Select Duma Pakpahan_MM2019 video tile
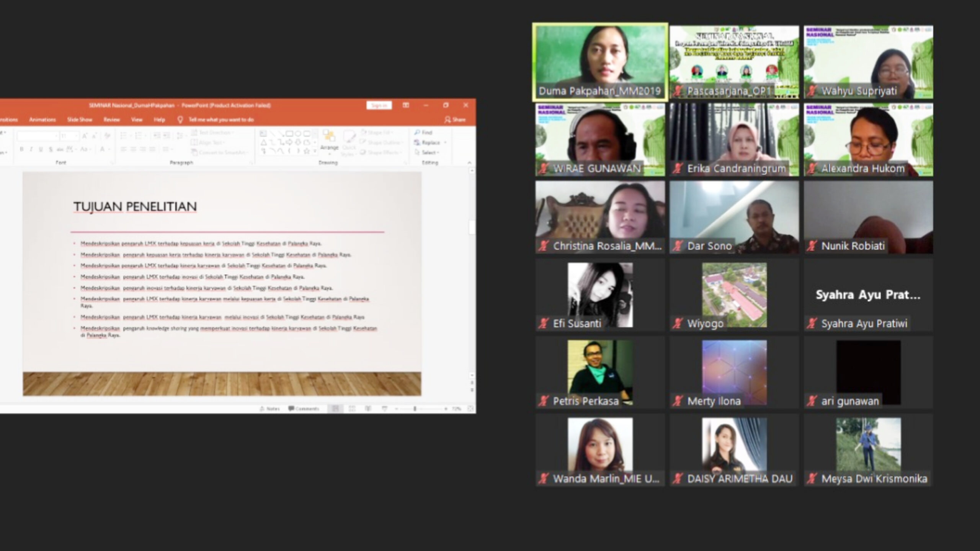 tap(600, 61)
